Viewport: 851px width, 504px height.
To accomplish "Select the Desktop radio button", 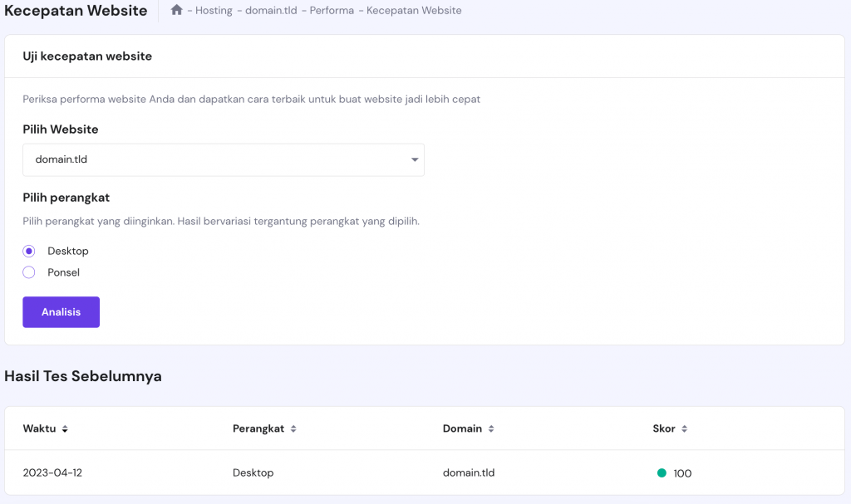I will [29, 251].
